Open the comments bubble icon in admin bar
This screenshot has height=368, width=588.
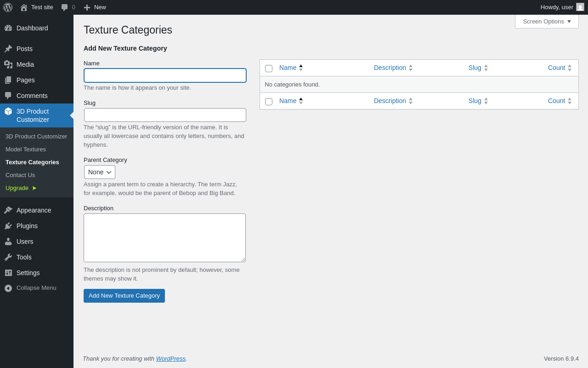[x=65, y=7]
